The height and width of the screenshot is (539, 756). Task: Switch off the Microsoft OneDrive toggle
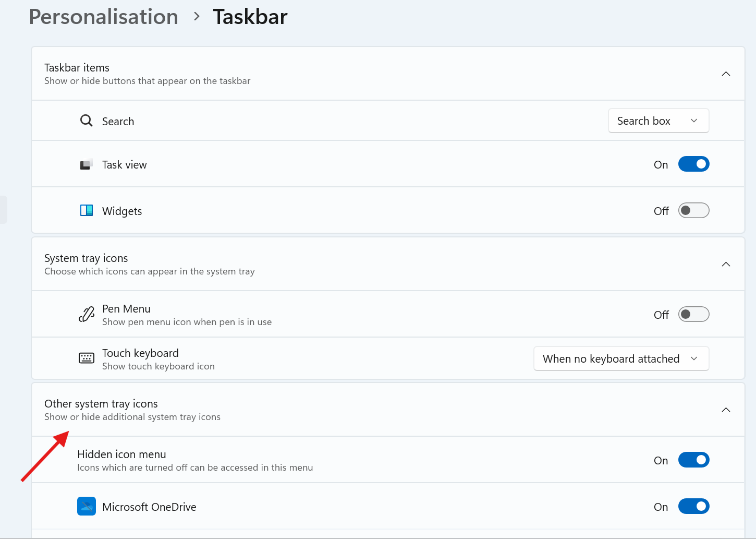[693, 506]
